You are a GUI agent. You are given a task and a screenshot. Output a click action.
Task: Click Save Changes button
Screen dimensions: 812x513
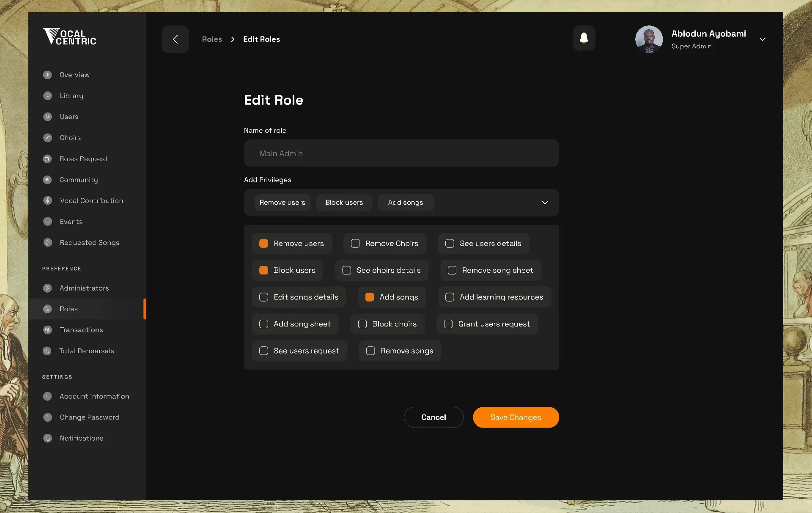(516, 417)
